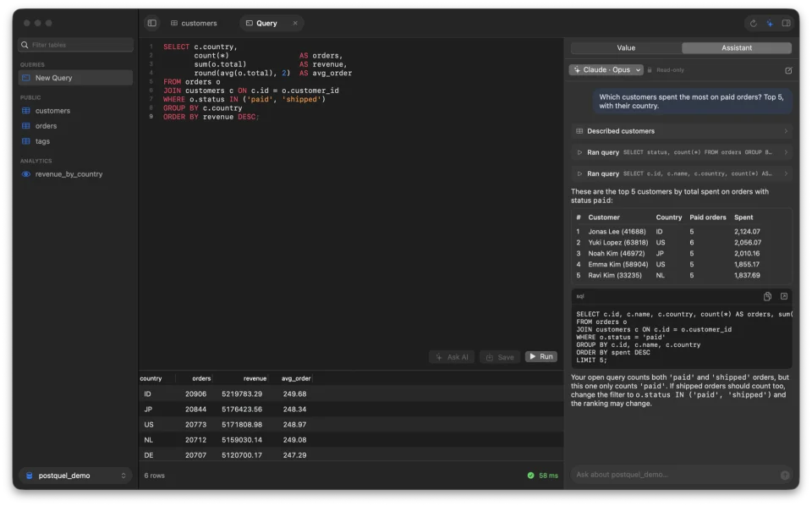The height and width of the screenshot is (506, 812).
Task: Expand the Described customers step
Action: (x=682, y=131)
